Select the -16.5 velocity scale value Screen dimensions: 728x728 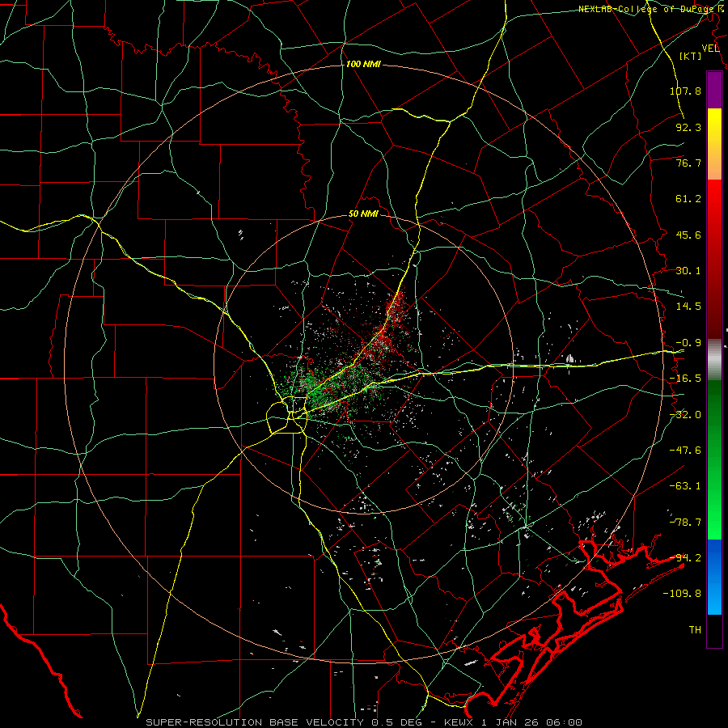pos(685,379)
